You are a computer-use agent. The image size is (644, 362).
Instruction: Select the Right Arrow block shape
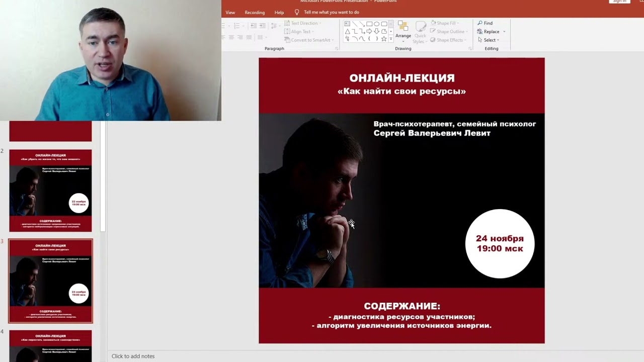tap(369, 32)
